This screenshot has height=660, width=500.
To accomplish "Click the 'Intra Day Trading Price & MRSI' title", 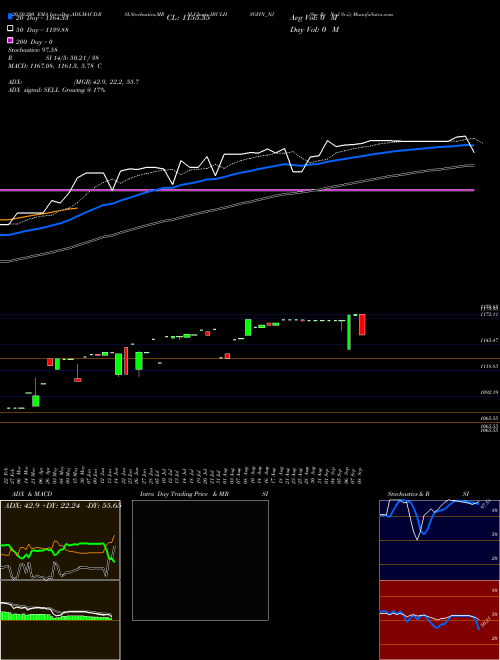I will coord(204,494).
